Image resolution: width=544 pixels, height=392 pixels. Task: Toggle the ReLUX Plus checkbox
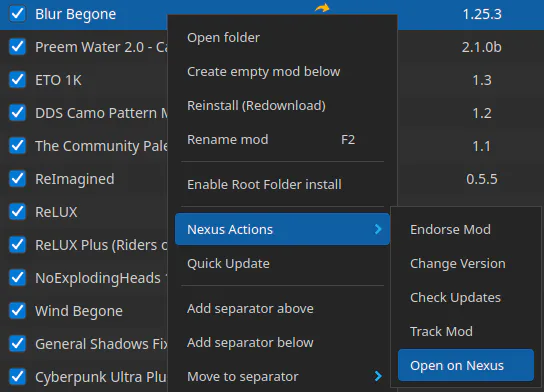17,245
